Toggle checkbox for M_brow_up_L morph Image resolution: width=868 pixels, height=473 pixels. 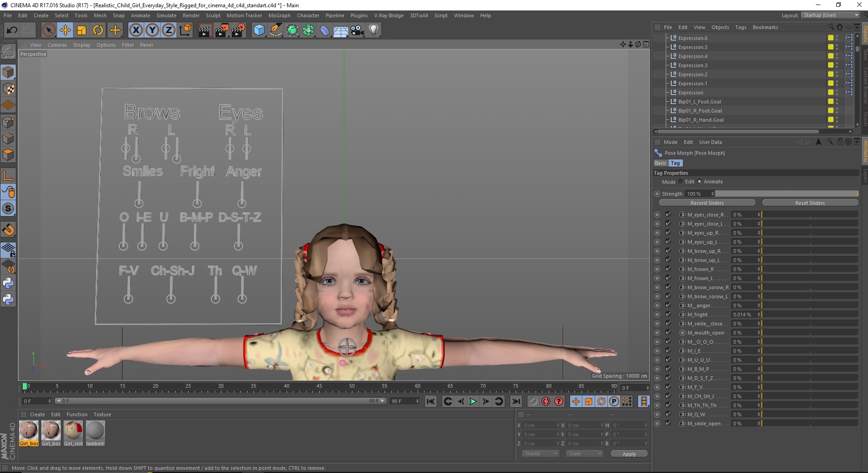click(x=668, y=260)
